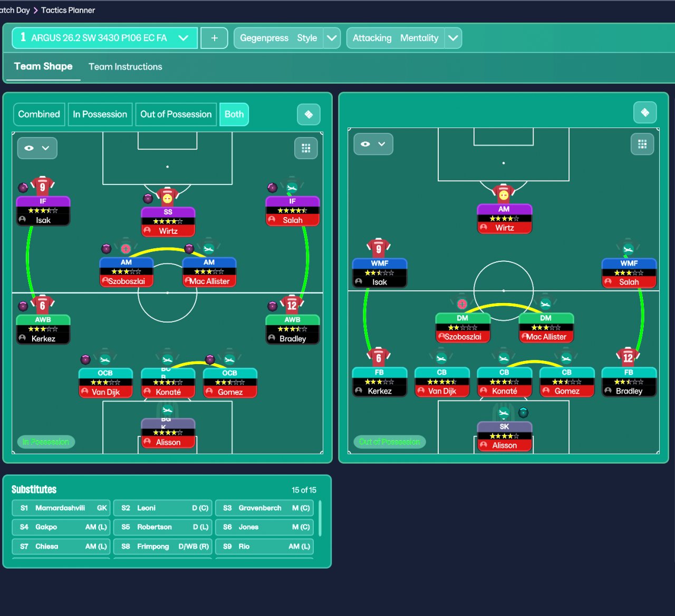
Task: Click purple icon beside Wirtz's shirt, In Possession pitch
Action: point(148,199)
